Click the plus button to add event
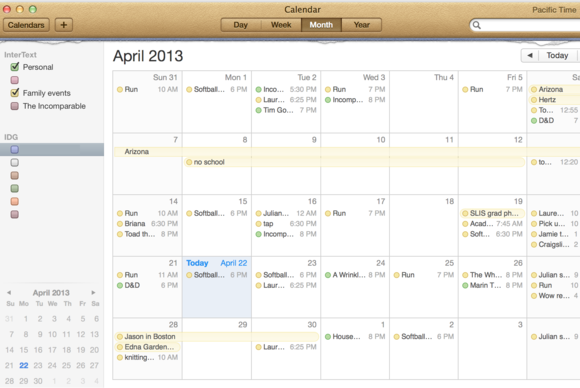This screenshot has height=388, width=580. click(x=64, y=25)
